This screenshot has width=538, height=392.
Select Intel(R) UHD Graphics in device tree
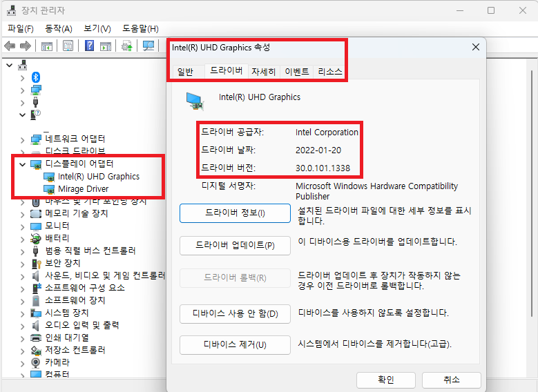99,177
